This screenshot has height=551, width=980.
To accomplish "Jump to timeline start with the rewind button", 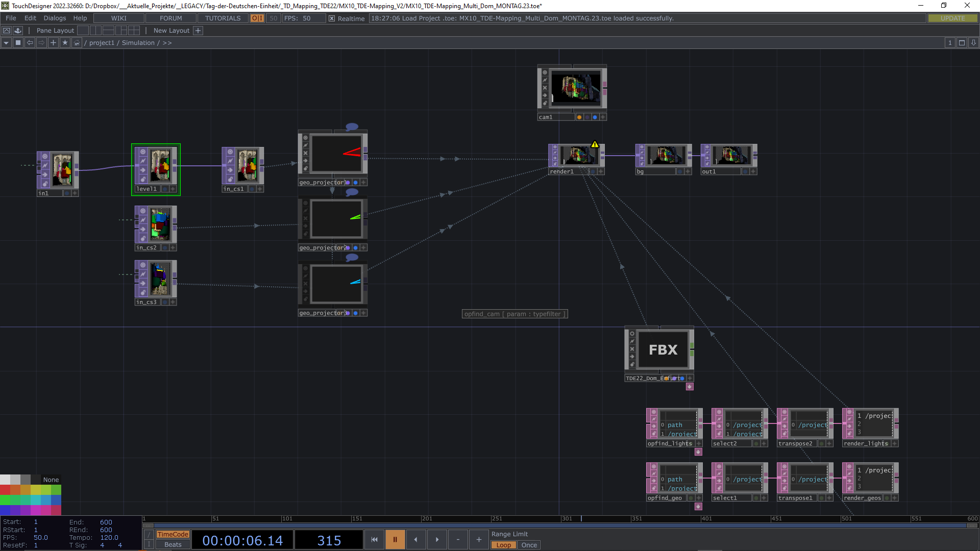I will (x=374, y=539).
